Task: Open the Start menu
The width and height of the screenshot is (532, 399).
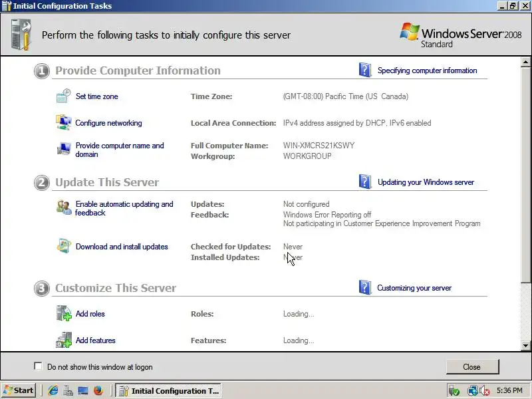Action: (x=19, y=390)
